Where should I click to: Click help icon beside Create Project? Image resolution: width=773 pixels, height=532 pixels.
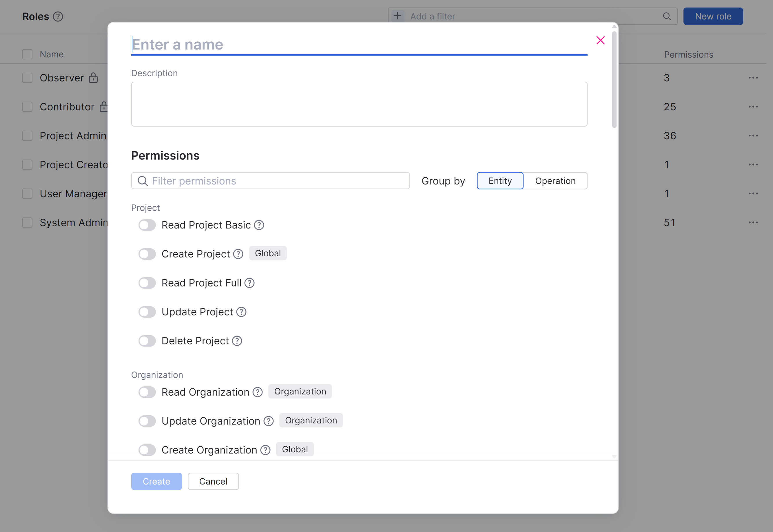[238, 254]
